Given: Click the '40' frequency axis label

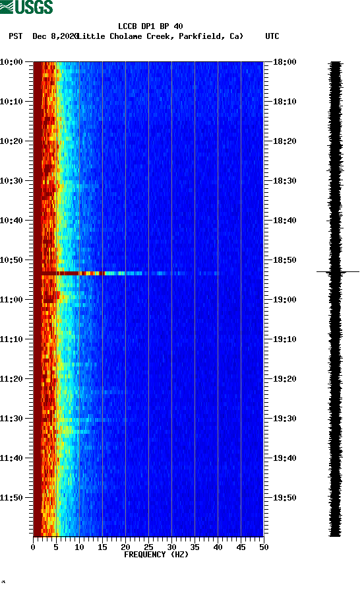Looking at the screenshot, I should click(x=218, y=547).
